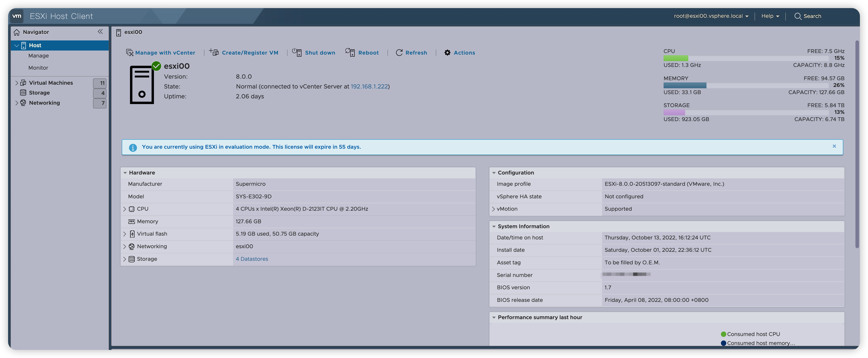Click green Consumed host CPU legend dot
This screenshot has width=868, height=358.
(x=723, y=334)
